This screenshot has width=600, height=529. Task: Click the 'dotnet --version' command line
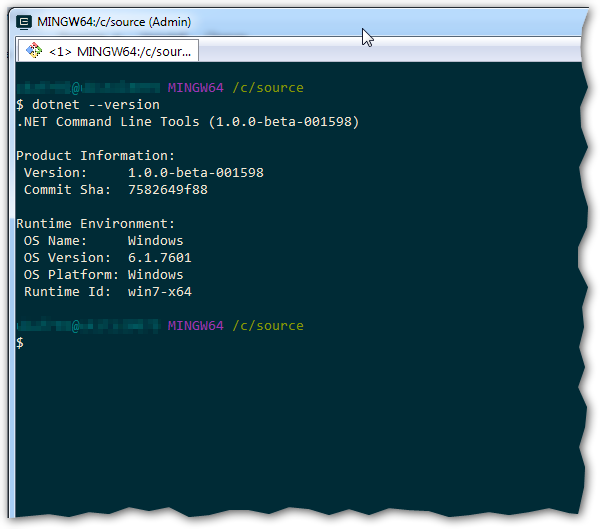[x=88, y=104]
